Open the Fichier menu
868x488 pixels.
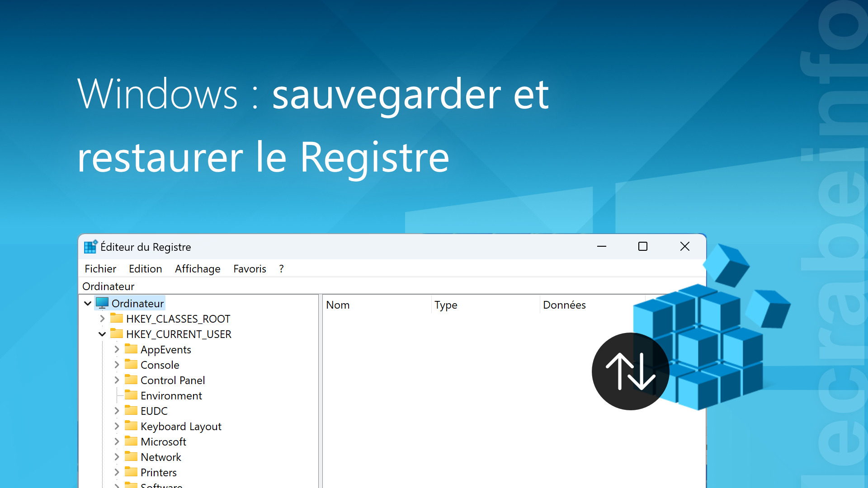100,269
